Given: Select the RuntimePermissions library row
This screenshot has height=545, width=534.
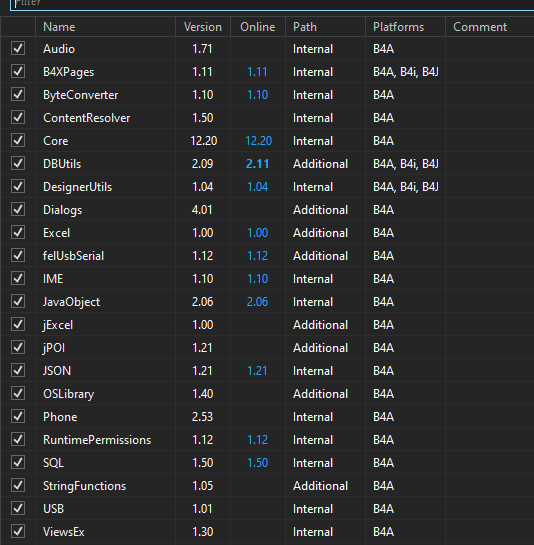Looking at the screenshot, I should (x=267, y=440).
